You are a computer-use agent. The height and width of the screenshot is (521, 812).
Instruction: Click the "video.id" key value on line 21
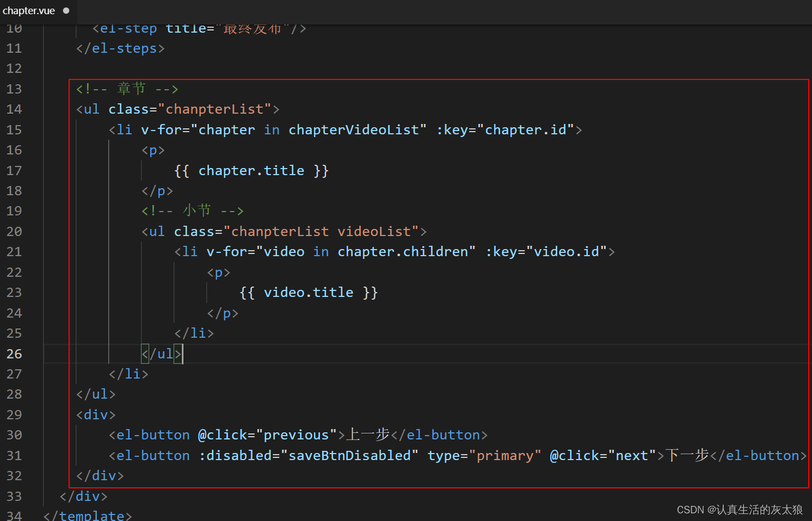click(567, 252)
